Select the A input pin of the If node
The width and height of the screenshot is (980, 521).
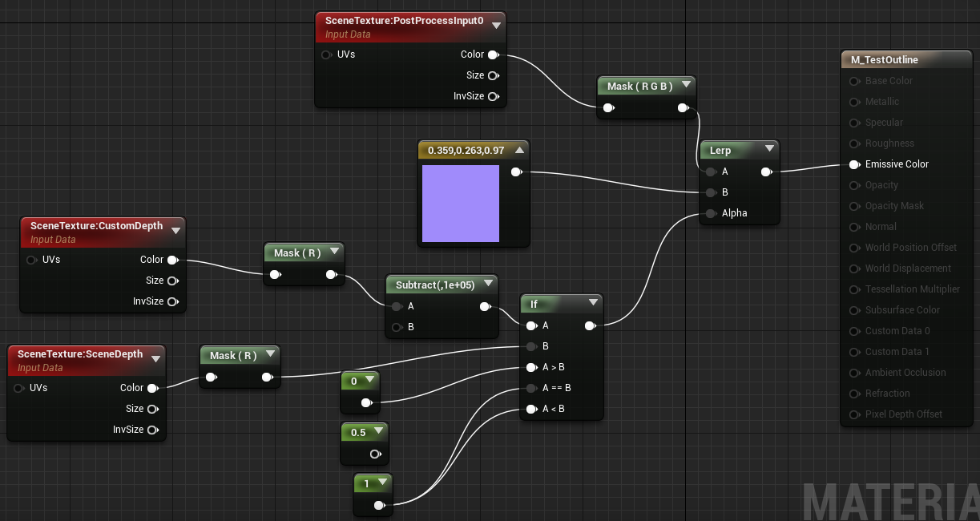pos(531,325)
